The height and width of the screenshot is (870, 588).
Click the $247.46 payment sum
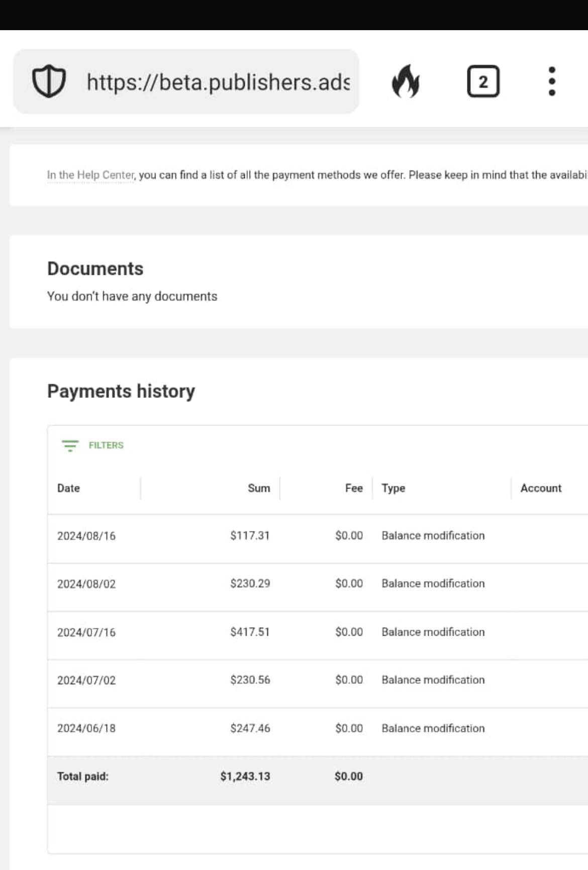250,728
